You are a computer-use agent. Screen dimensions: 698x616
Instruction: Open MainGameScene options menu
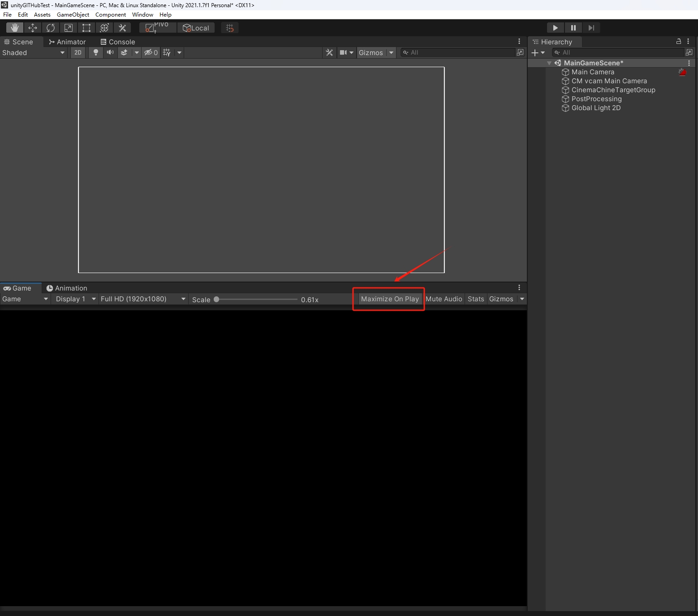click(689, 63)
